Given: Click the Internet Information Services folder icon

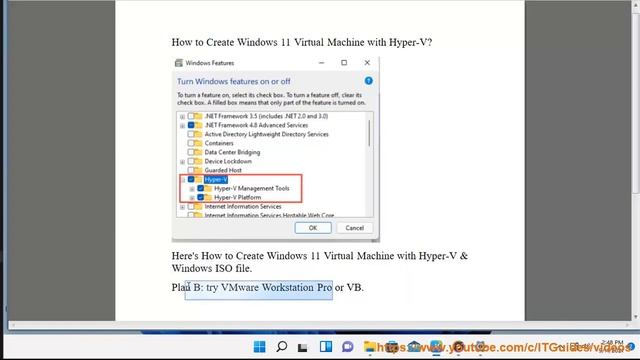Looking at the screenshot, I should pyautogui.click(x=198, y=207).
